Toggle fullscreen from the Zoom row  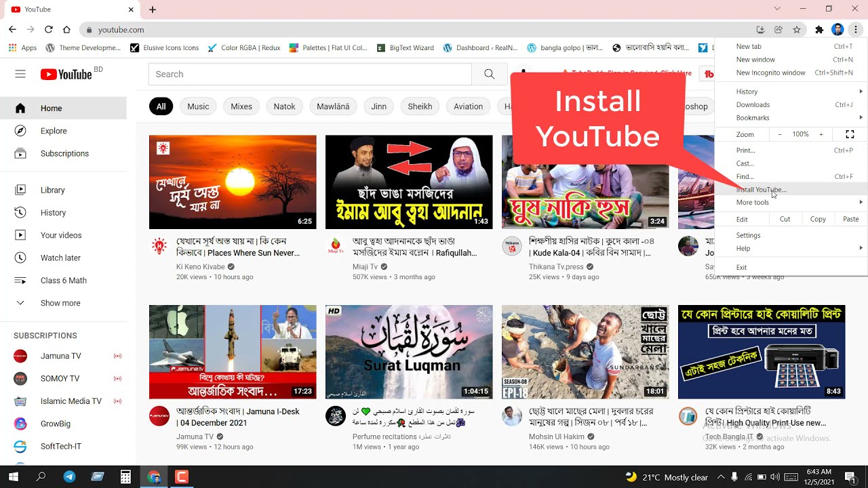[x=850, y=134]
